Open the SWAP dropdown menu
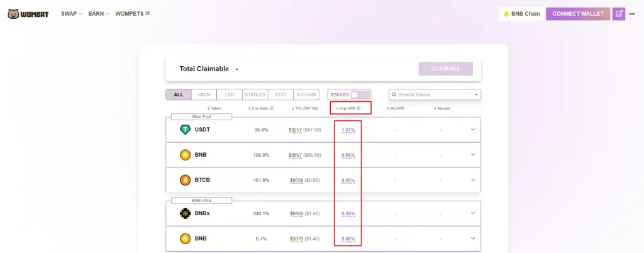This screenshot has width=644, height=253. click(72, 14)
